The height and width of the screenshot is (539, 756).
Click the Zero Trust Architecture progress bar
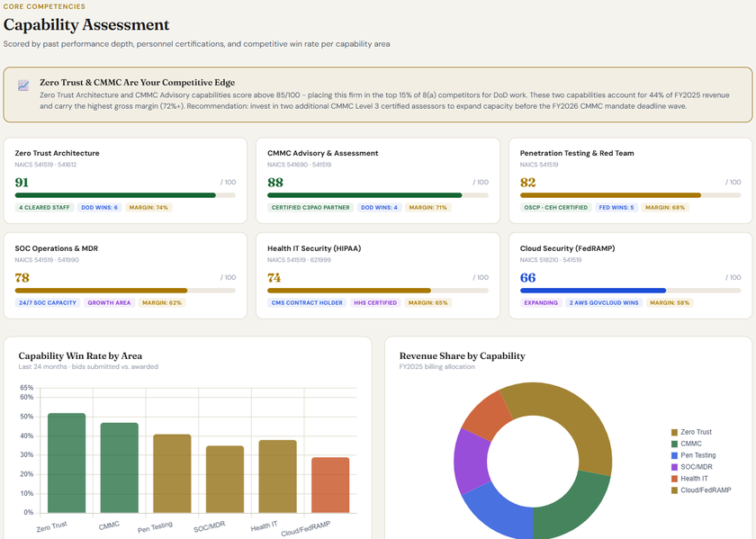pyautogui.click(x=125, y=195)
